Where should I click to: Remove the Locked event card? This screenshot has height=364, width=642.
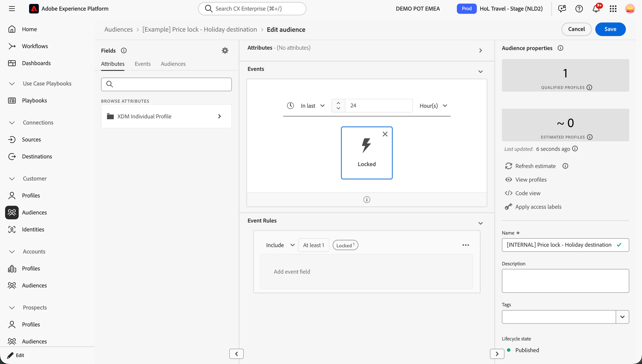385,134
